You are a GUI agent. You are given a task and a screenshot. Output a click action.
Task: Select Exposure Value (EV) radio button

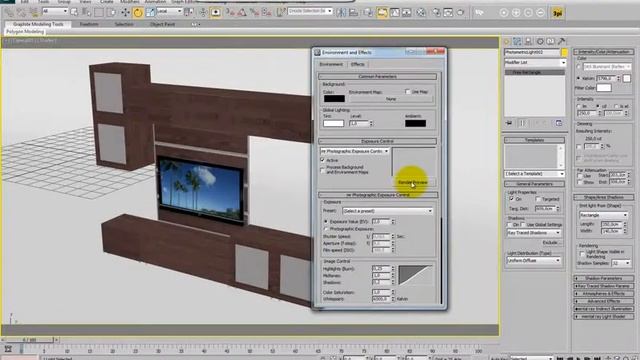pos(326,222)
